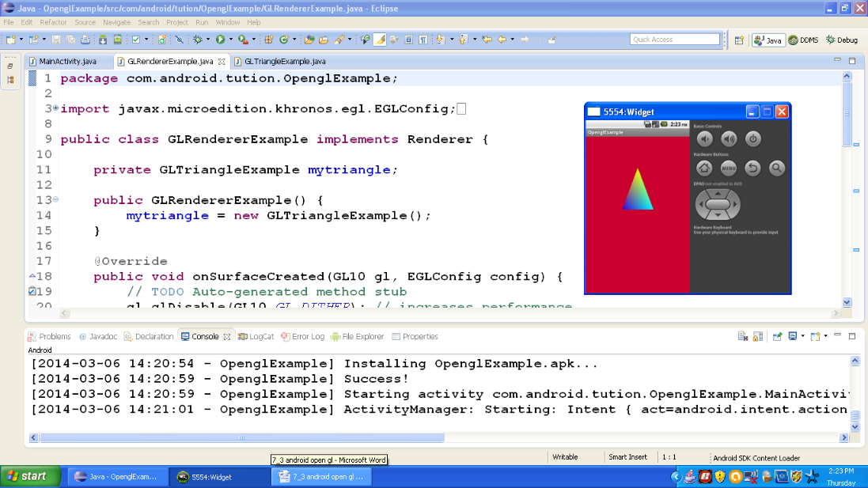Switch to the Debug perspective

pos(842,40)
